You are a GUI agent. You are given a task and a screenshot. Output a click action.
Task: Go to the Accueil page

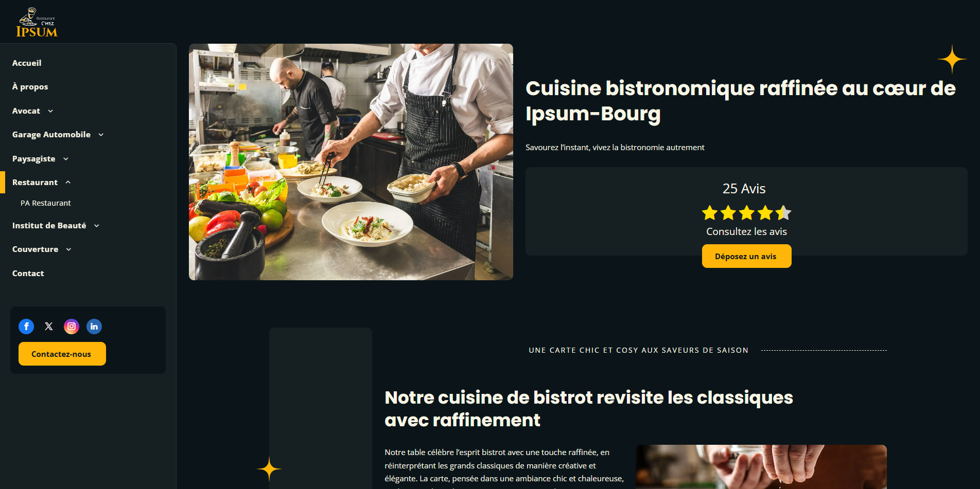[27, 63]
